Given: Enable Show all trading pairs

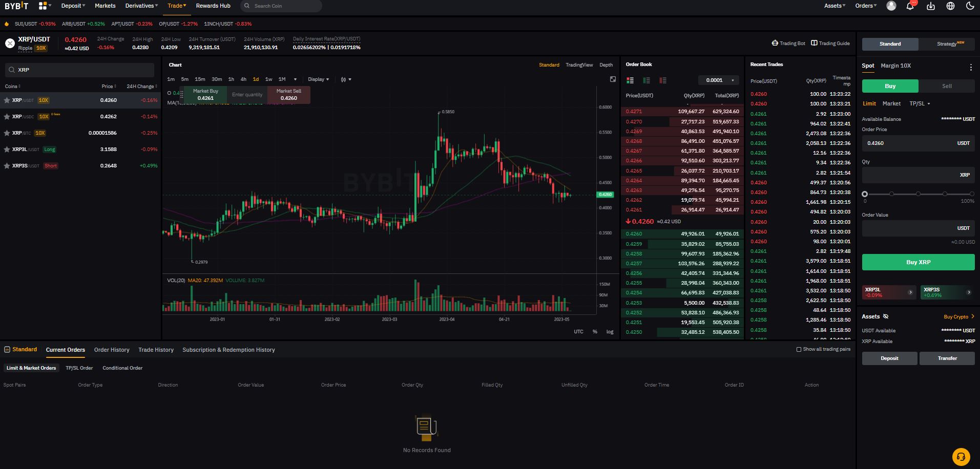Looking at the screenshot, I should (799, 349).
